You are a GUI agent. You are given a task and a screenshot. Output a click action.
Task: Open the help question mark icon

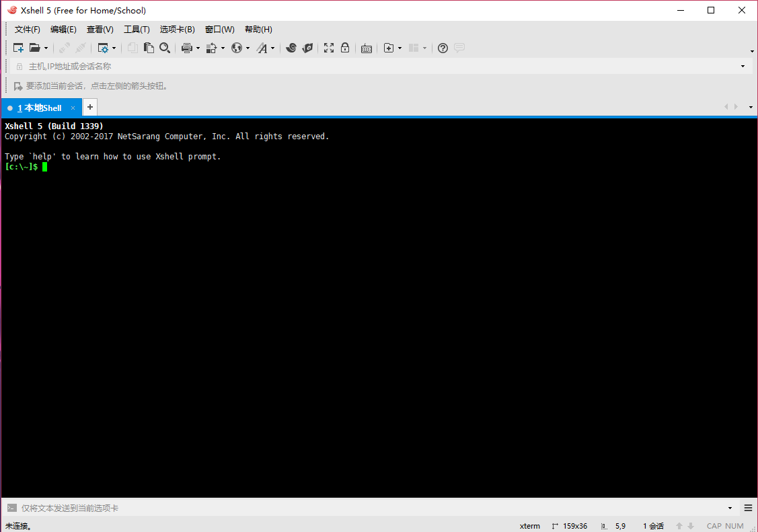443,48
